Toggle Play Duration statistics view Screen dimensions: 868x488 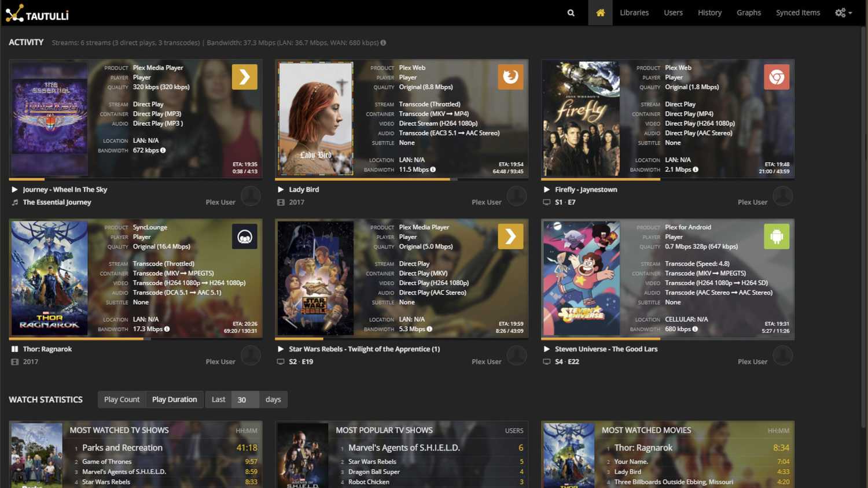[x=174, y=399]
